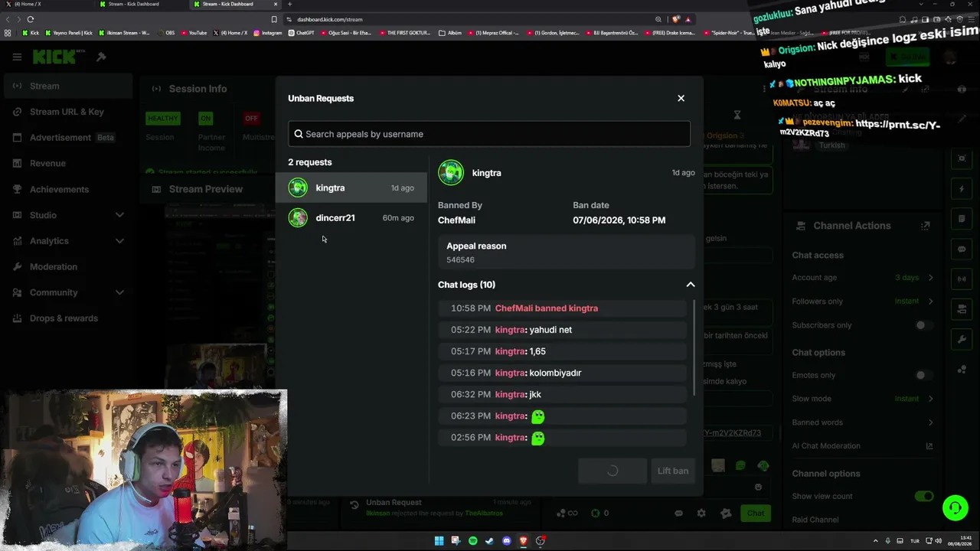Open the emote picker in chat input
Viewport: 980px width, 551px height.
pos(758,487)
